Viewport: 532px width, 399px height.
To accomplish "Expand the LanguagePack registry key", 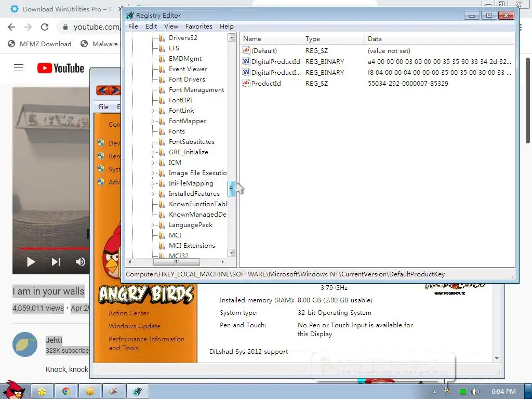I will click(x=153, y=225).
